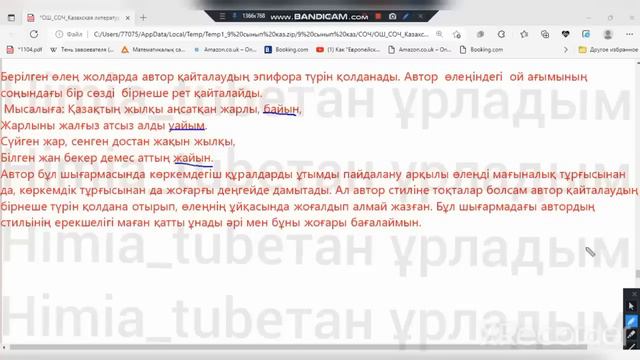Take a screenshot with Bandicam camera icon
The height and width of the screenshot is (360, 640).
(x=392, y=16)
